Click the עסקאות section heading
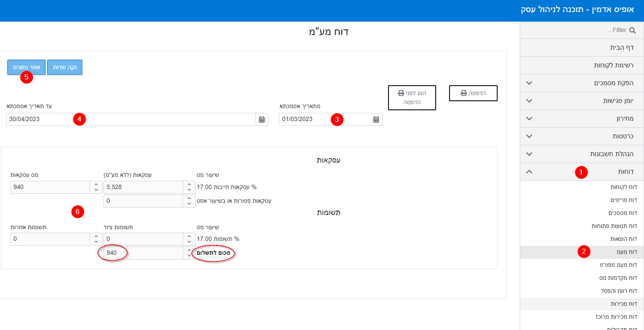 (x=329, y=160)
